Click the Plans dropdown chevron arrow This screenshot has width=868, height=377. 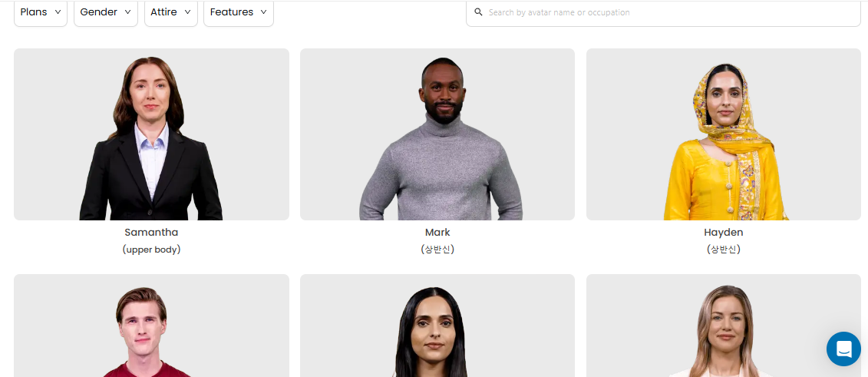(58, 12)
